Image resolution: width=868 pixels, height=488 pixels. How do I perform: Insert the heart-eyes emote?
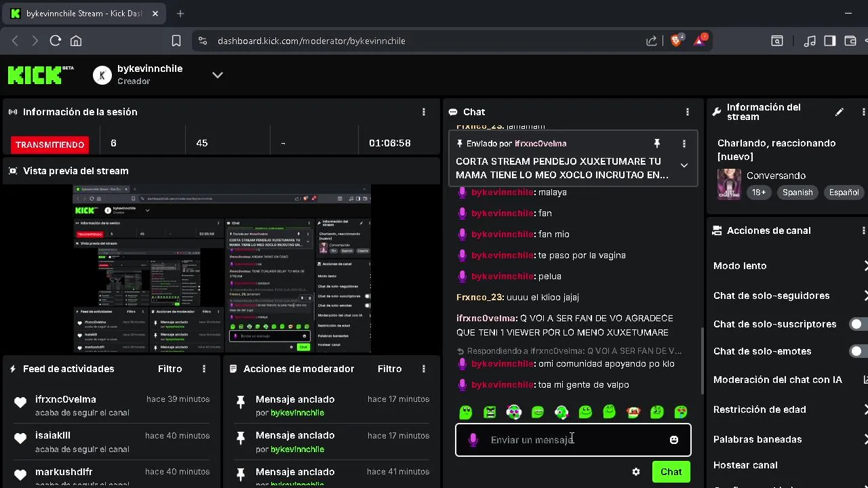tap(681, 412)
